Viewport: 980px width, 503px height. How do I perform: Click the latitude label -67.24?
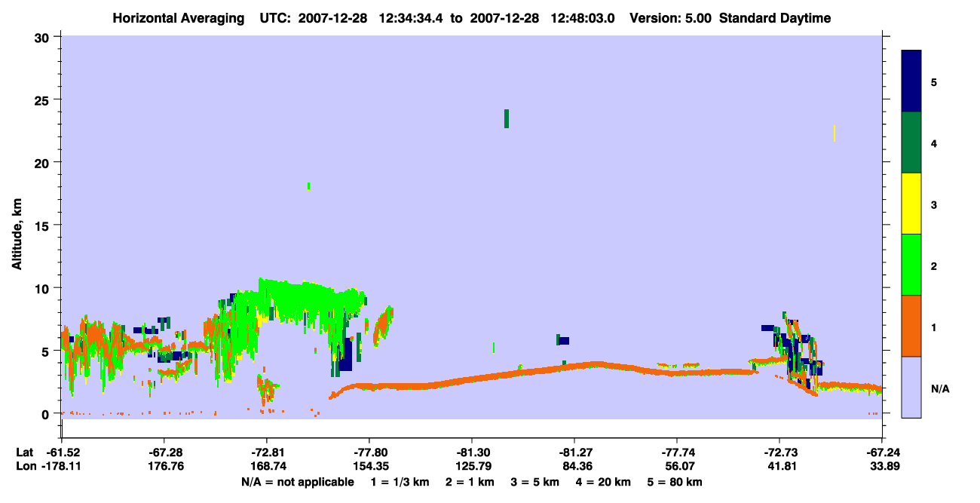(881, 452)
